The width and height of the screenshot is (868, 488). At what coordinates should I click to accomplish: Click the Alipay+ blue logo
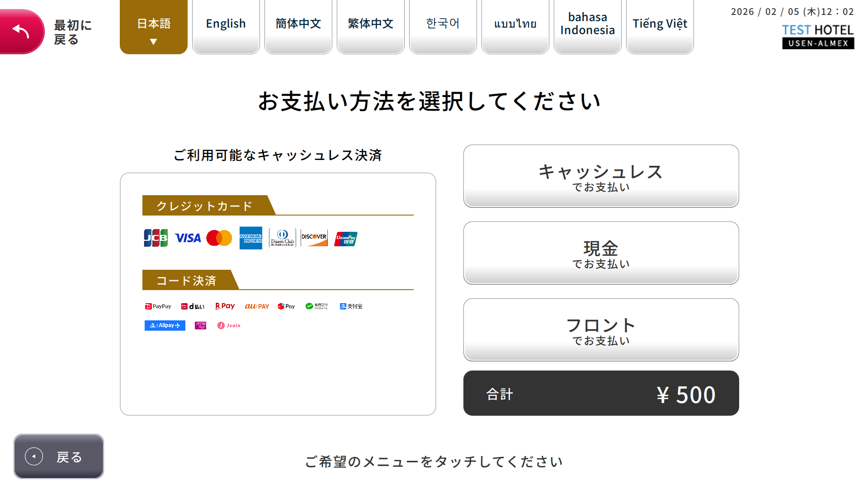165,325
